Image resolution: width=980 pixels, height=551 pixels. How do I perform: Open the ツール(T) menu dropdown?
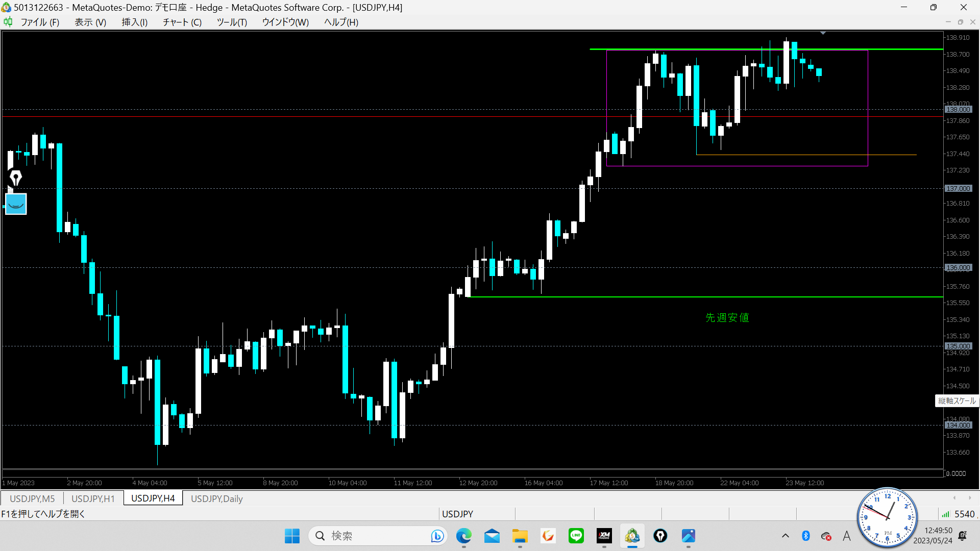231,22
